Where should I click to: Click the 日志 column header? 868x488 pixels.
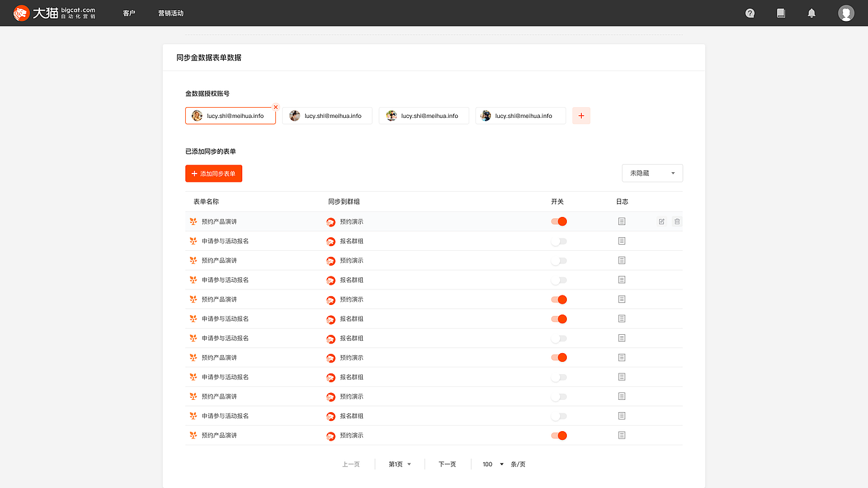[622, 202]
